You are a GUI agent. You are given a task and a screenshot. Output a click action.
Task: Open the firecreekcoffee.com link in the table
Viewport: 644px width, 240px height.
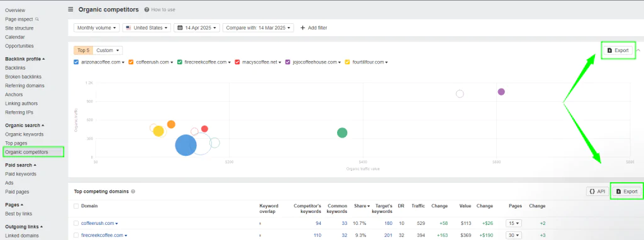pyautogui.click(x=102, y=235)
